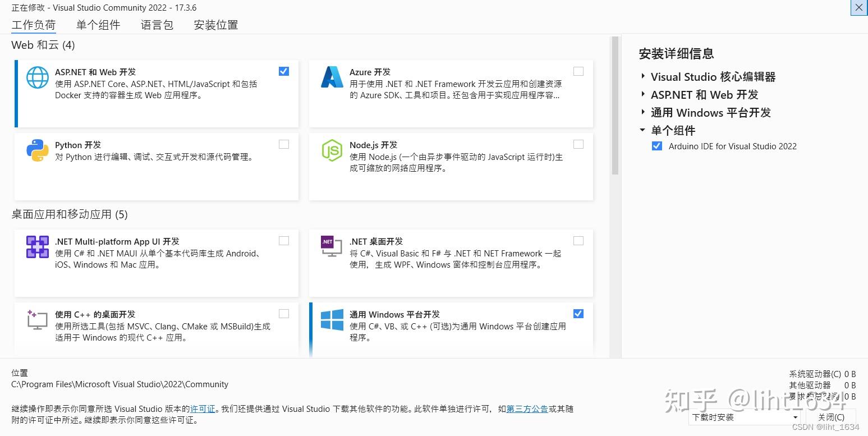Click the Node.js hexagon logo icon

(332, 150)
